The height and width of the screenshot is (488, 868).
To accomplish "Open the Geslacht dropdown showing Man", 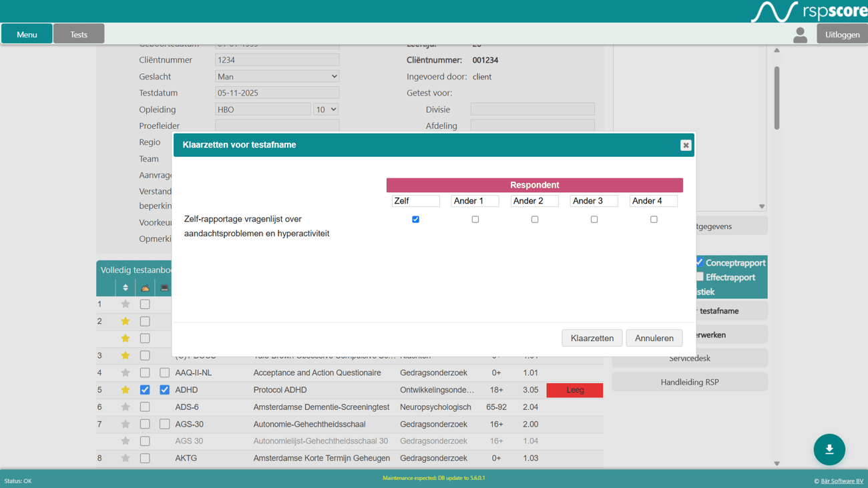I will tap(276, 75).
